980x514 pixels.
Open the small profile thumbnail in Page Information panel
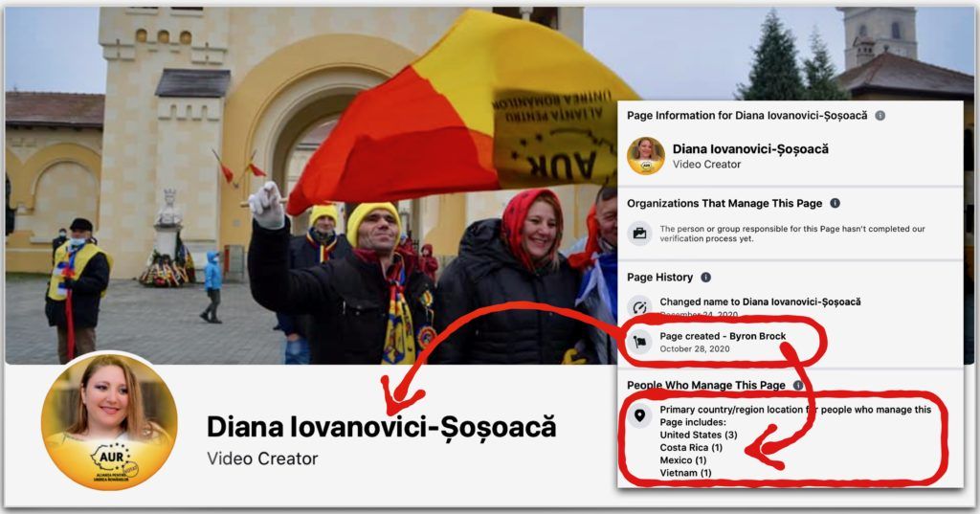click(x=646, y=156)
